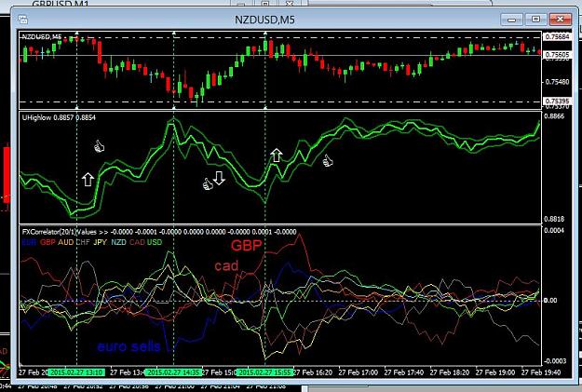Click the 2015.02.27 13:10 time label
This screenshot has height=392, width=582.
click(x=77, y=372)
